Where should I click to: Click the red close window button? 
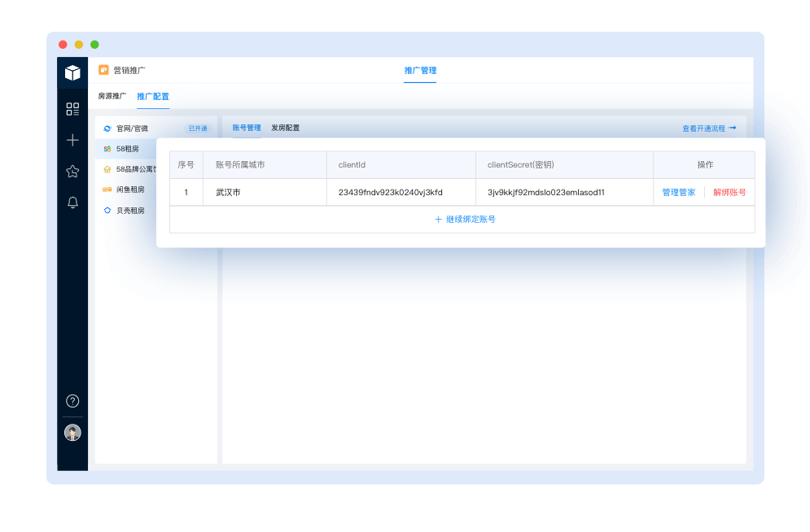(63, 45)
